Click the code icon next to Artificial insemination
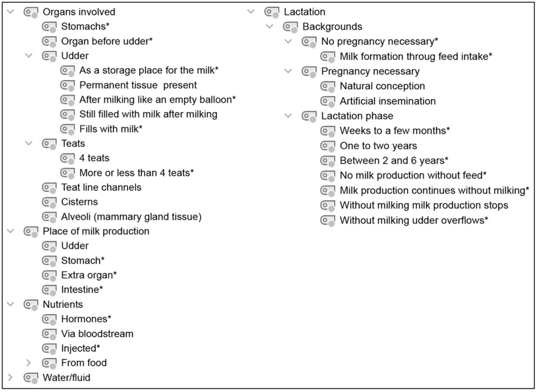The height and width of the screenshot is (392, 537). 328,101
